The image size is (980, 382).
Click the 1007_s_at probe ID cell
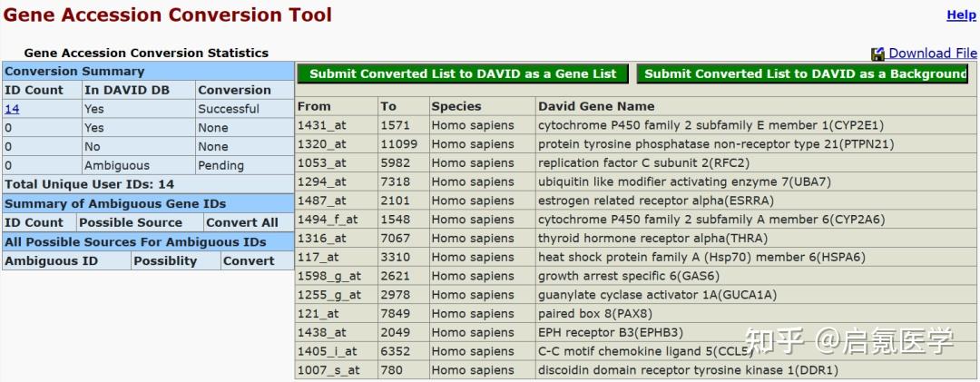[328, 370]
